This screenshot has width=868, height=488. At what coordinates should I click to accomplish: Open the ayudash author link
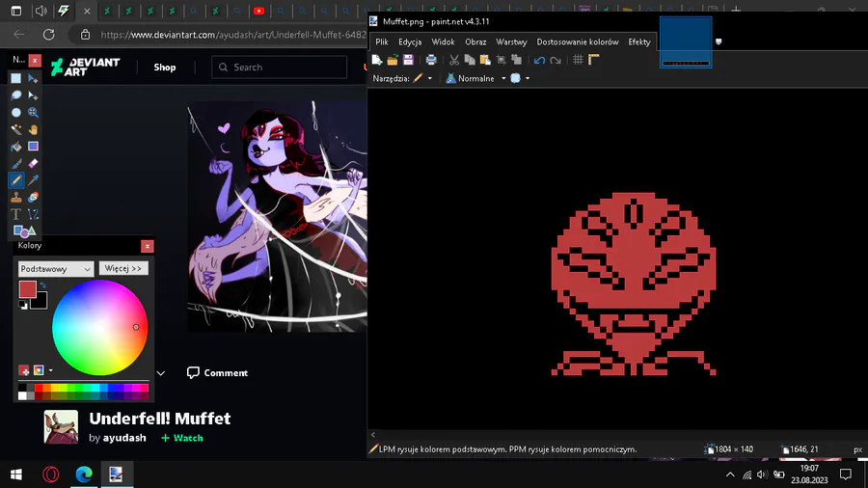tap(124, 438)
